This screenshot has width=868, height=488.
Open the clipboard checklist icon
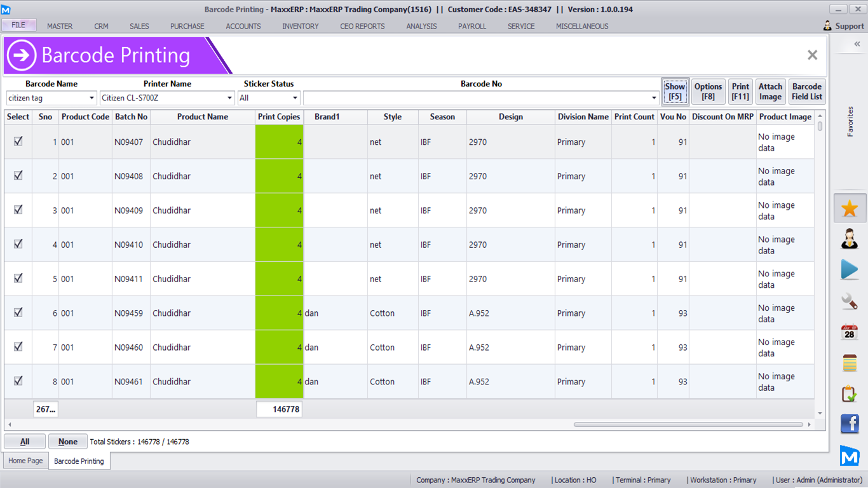pos(850,394)
